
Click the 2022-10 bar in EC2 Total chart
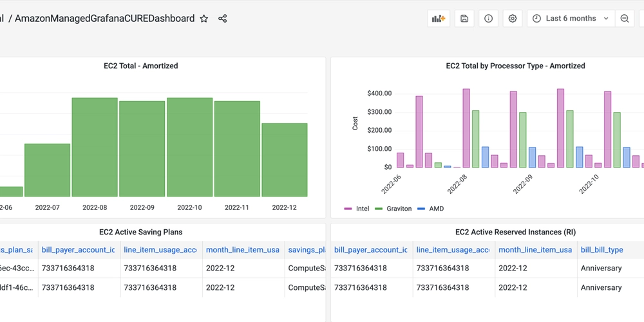pos(189,147)
